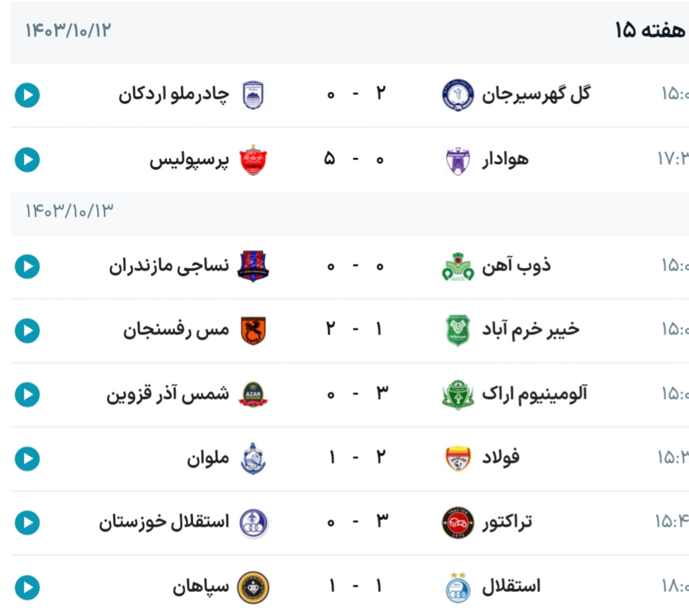Click the Zob Ahan green logo
689x616 pixels.
tap(458, 266)
